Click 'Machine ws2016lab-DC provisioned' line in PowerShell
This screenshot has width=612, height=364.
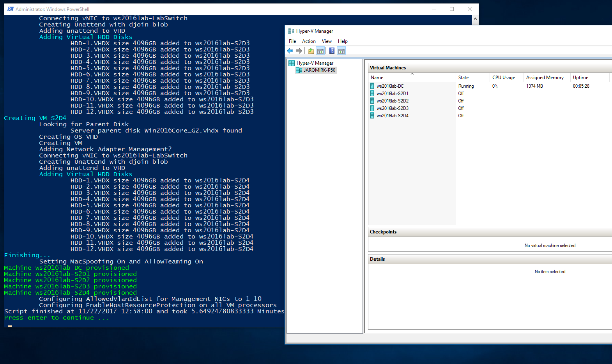coord(67,268)
